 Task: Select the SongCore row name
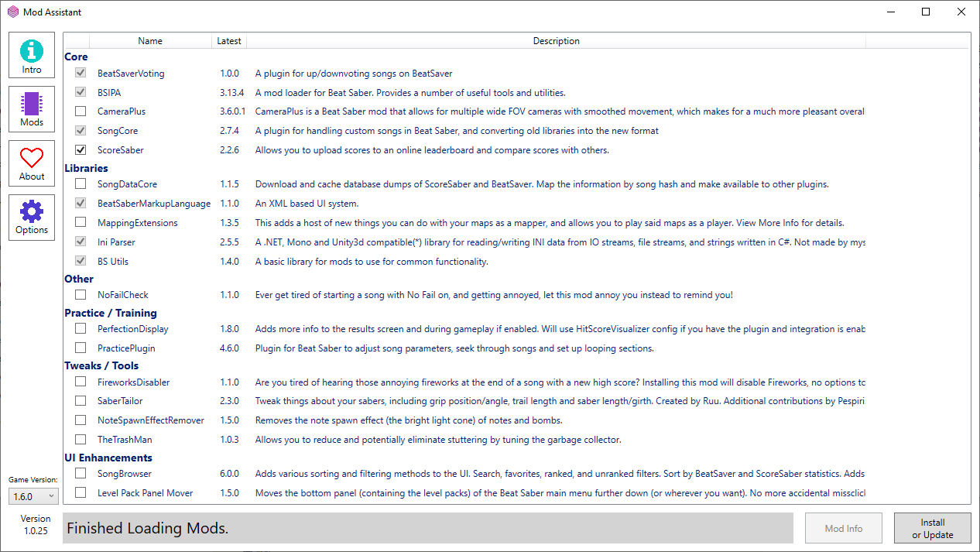(118, 131)
